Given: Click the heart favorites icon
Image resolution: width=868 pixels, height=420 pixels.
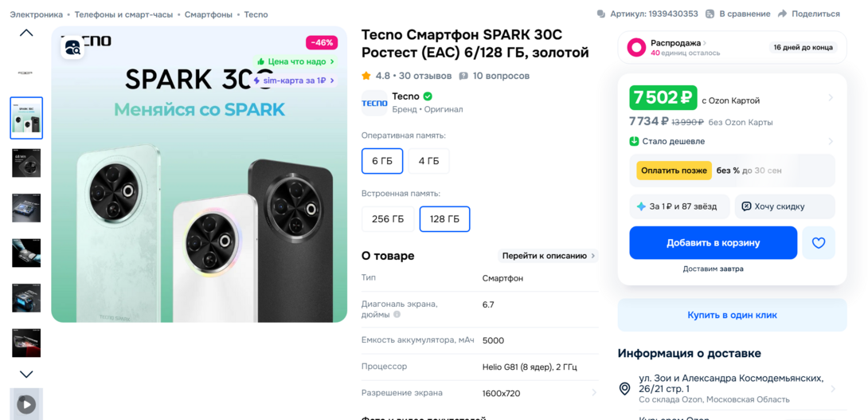Looking at the screenshot, I should point(818,243).
